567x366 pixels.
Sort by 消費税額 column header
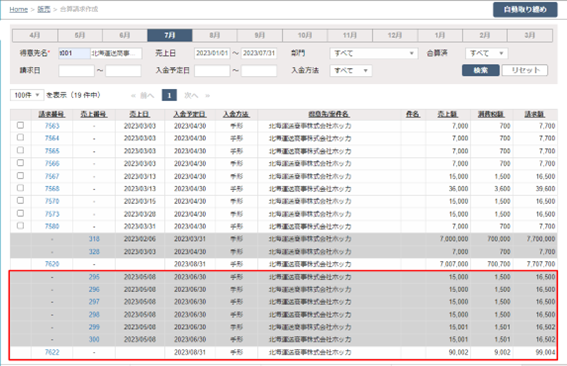(491, 114)
